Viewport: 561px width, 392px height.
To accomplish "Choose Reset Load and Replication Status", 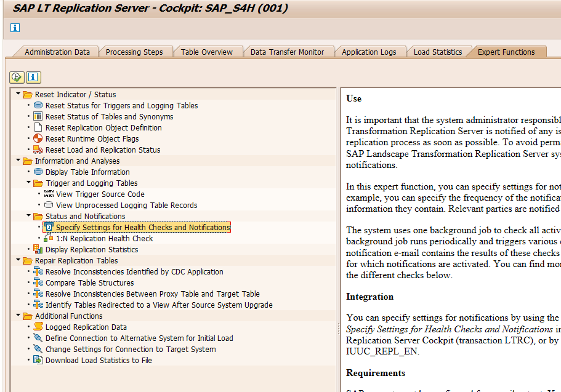I will tap(103, 150).
